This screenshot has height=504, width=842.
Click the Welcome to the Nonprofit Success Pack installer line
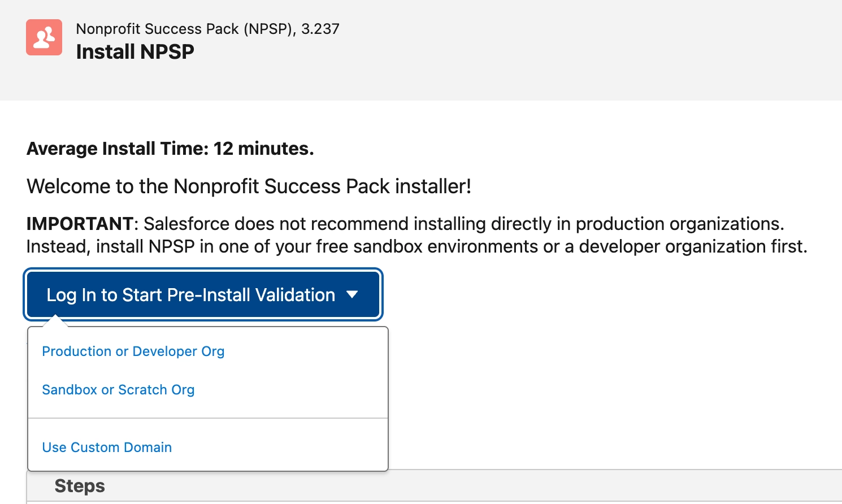point(249,186)
